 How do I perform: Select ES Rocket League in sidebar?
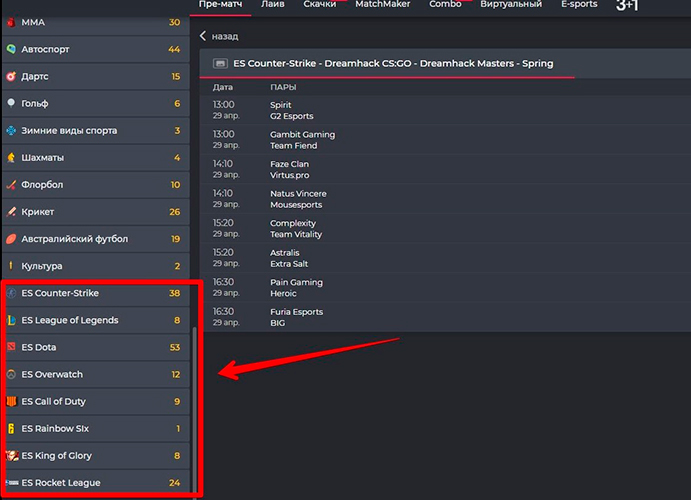click(96, 483)
